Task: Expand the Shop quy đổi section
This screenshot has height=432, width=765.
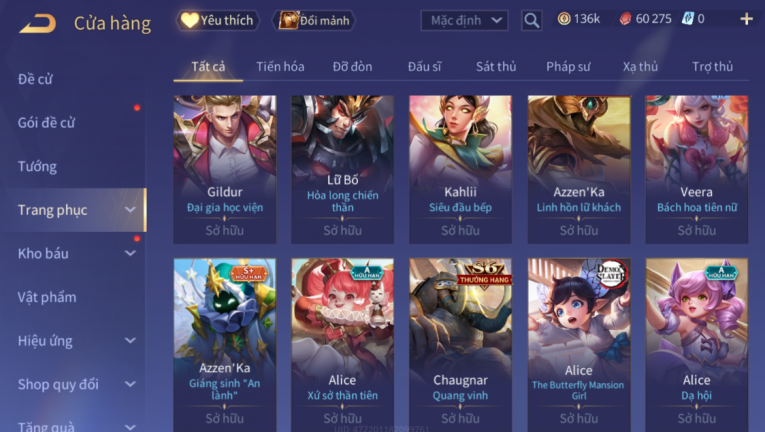Action: coord(130,384)
